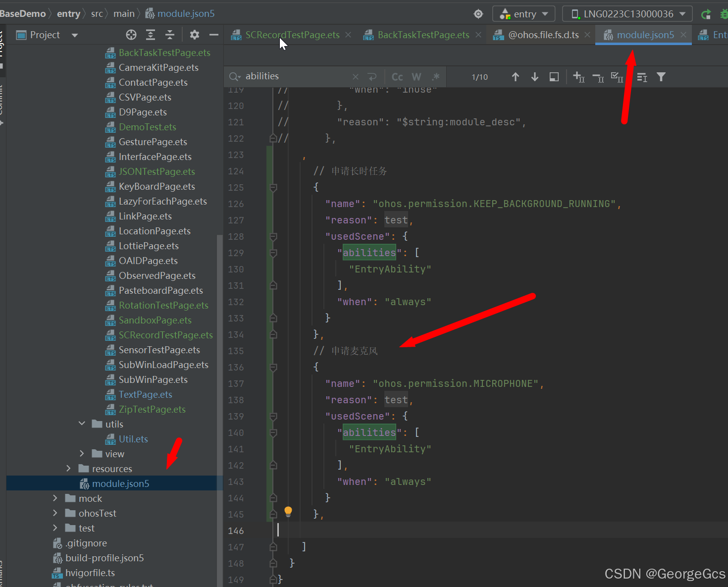Toggle match case (Cc) in search
This screenshot has width=728, height=587.
(x=397, y=77)
